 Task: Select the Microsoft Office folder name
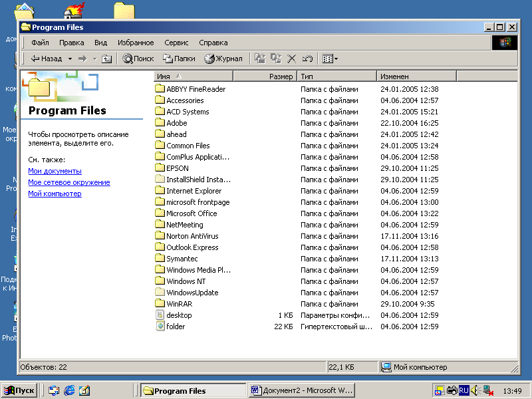[x=192, y=213]
